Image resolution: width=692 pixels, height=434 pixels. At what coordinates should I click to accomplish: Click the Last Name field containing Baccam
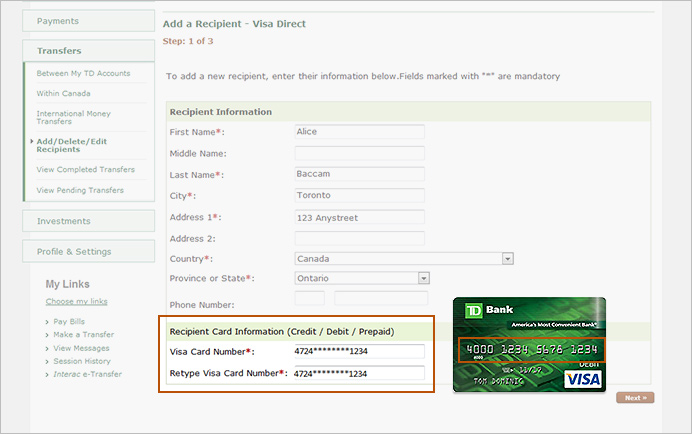(360, 174)
